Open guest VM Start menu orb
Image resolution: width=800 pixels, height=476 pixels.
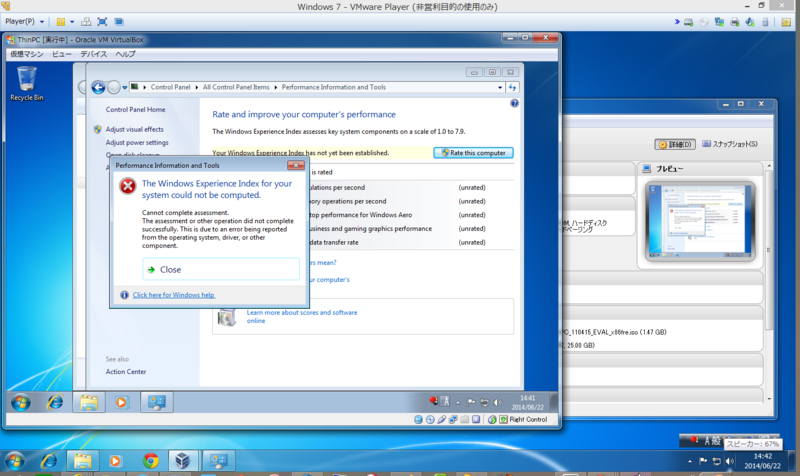(21, 403)
